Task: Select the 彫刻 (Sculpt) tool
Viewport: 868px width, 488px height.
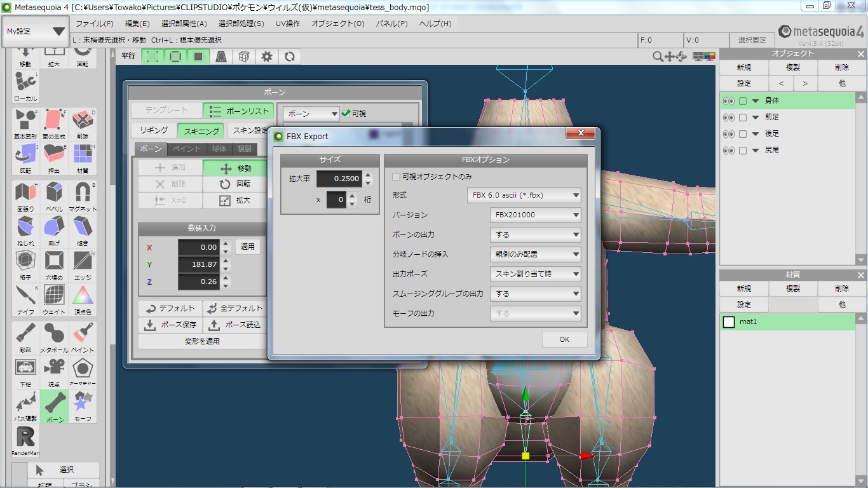Action: point(25,334)
